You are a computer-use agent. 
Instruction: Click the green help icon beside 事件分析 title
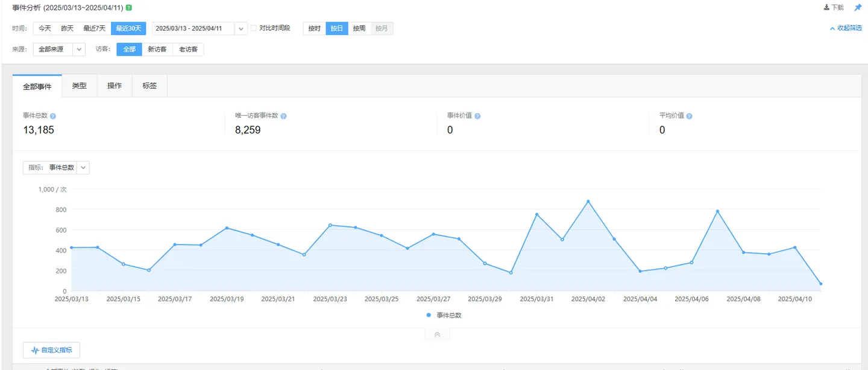coord(129,8)
